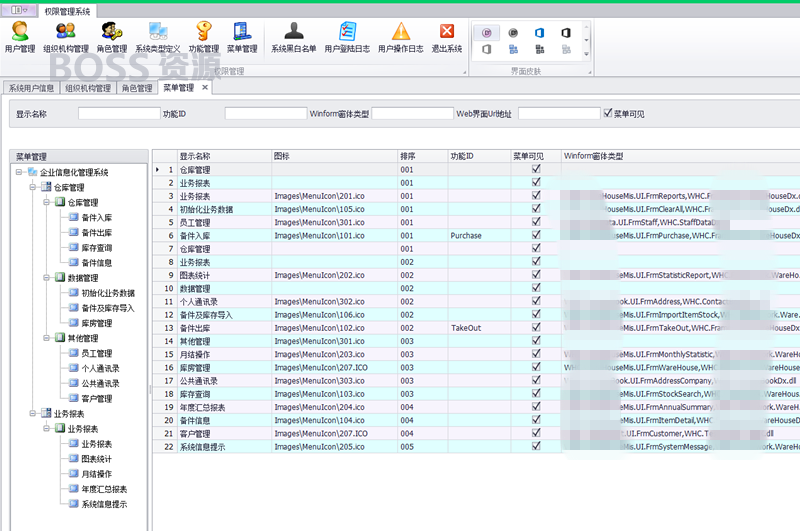Collapse the 数据管理 tree node

[x=46, y=278]
